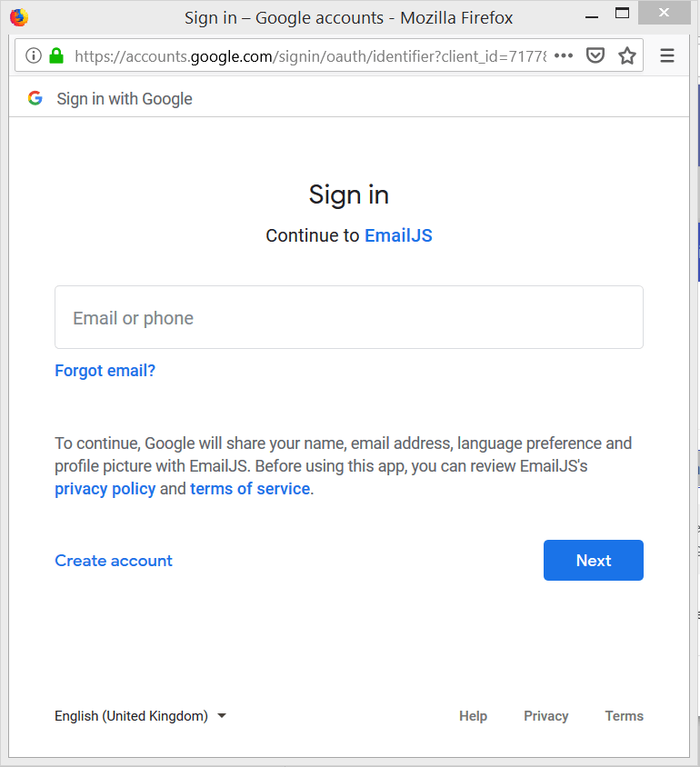Click the Forgot email link
This screenshot has width=700, height=767.
point(105,371)
